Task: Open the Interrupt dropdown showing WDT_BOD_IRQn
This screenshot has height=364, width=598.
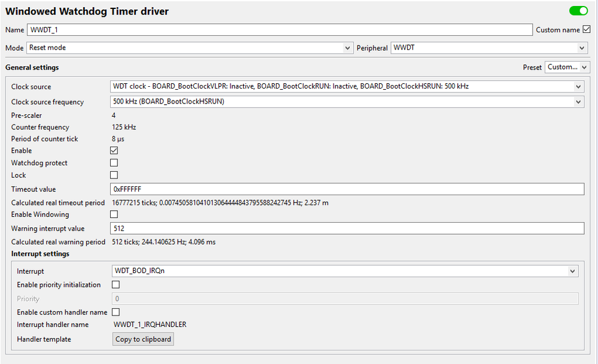Action: pos(345,271)
